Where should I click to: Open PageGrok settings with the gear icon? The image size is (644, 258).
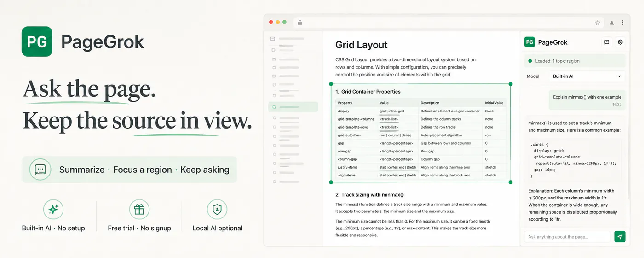tap(620, 42)
